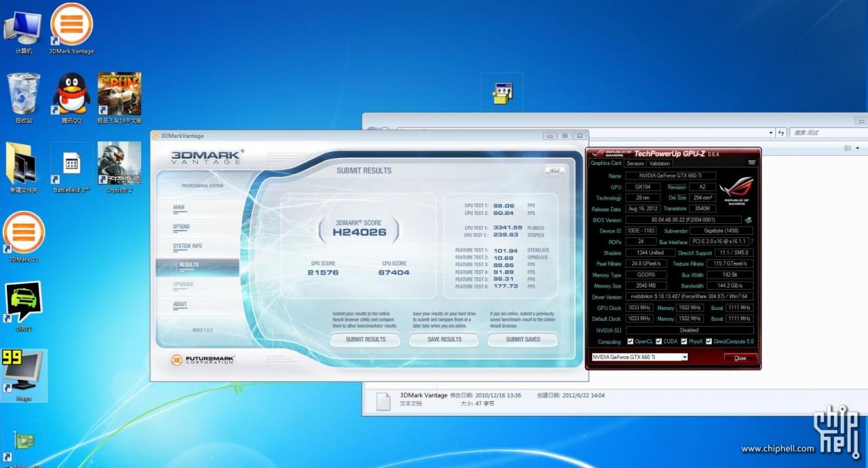Image resolution: width=868 pixels, height=468 pixels.
Task: Open the TechPowerUp shortcut at bottom left
Action: click(x=24, y=444)
